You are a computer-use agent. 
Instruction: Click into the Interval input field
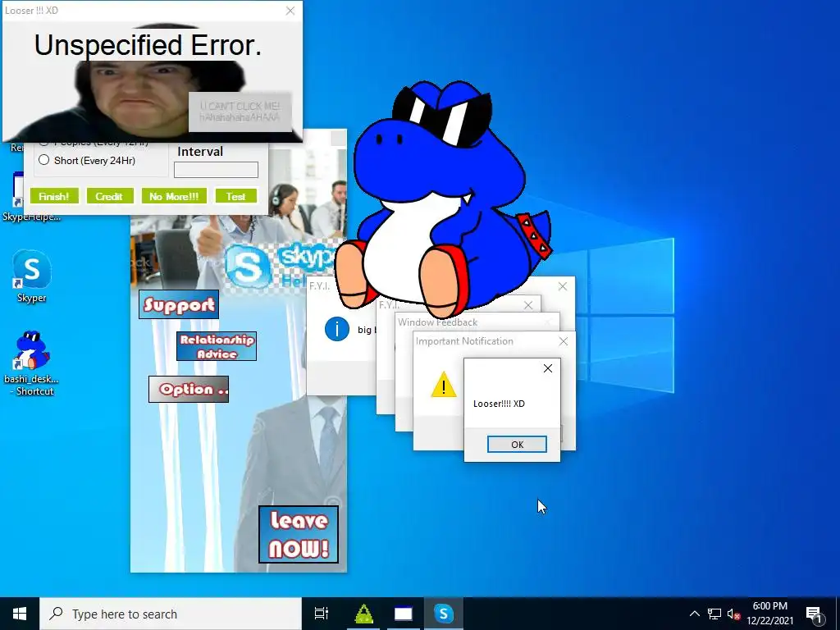pyautogui.click(x=216, y=170)
